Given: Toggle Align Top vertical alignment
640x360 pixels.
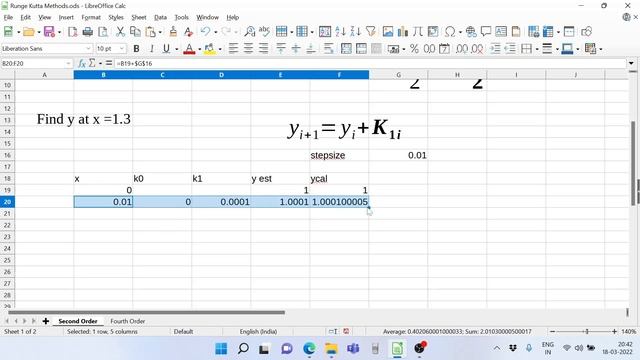Looking at the screenshot, I should [281, 49].
